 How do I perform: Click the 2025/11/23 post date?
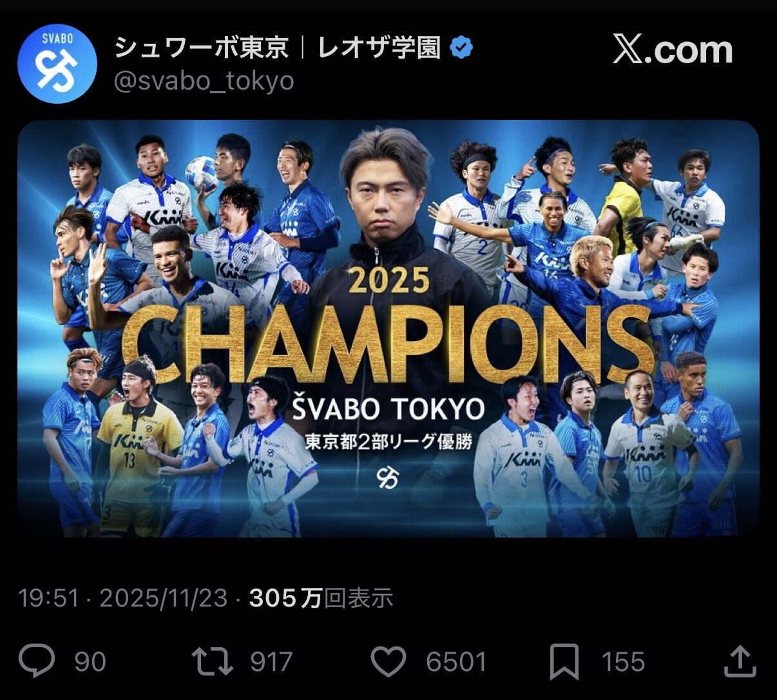(x=164, y=599)
